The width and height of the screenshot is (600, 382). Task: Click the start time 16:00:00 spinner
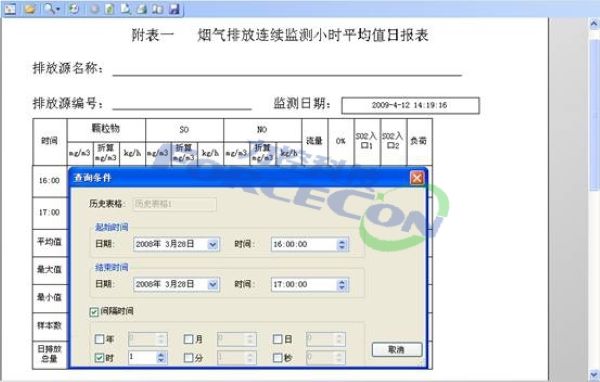point(342,244)
